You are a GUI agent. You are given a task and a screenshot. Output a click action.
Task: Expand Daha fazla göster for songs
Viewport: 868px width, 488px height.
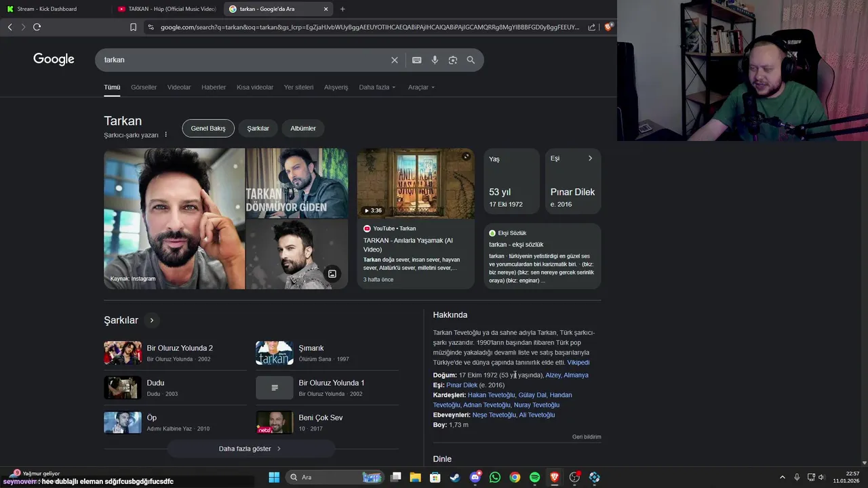coord(250,449)
